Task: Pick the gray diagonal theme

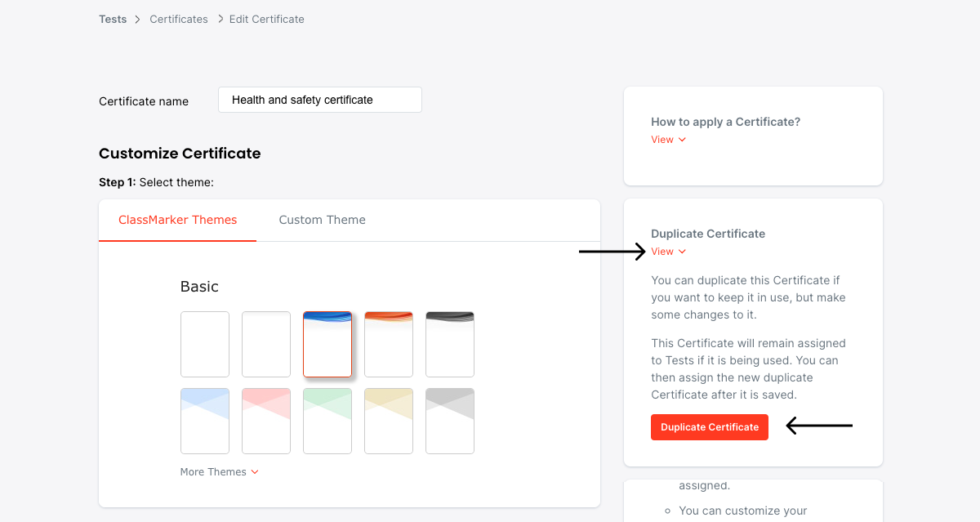Action: click(449, 421)
